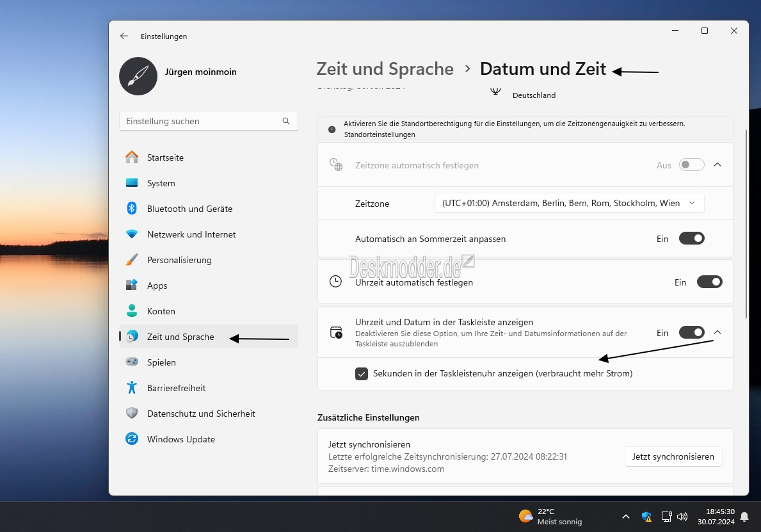Screen dimensions: 761x532
Task: Click the Konten person icon
Action: (131, 310)
